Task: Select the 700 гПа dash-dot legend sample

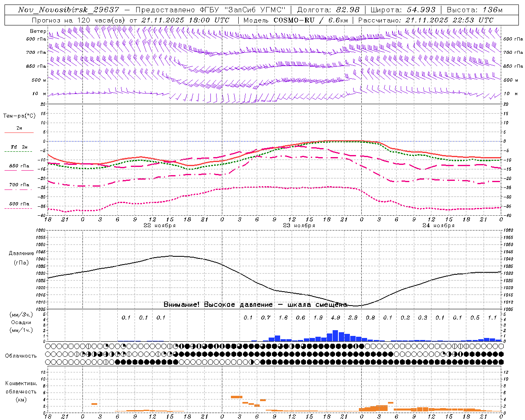Action: (18, 189)
